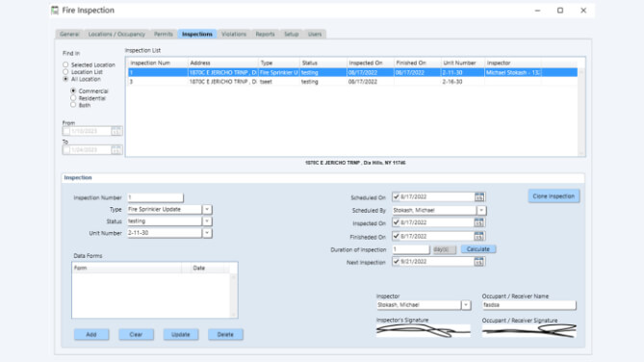
Task: Uncheck the Inspected On checkbox
Action: point(396,222)
